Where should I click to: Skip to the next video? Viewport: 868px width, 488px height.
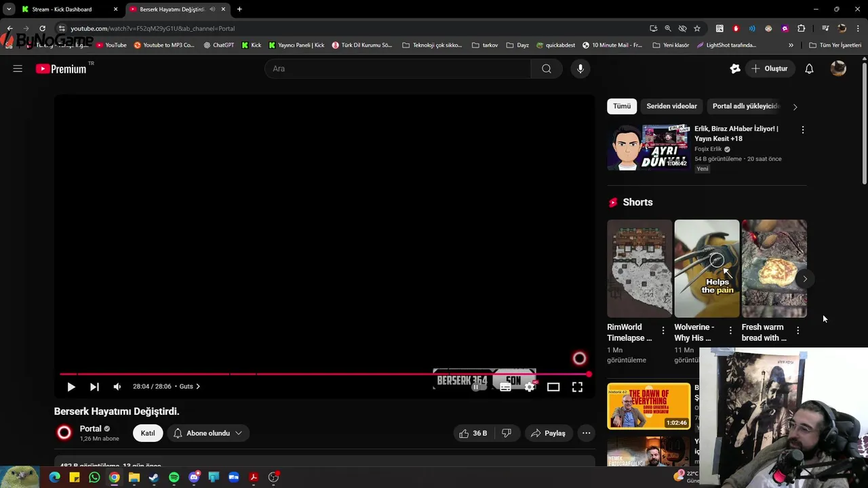tap(94, 387)
